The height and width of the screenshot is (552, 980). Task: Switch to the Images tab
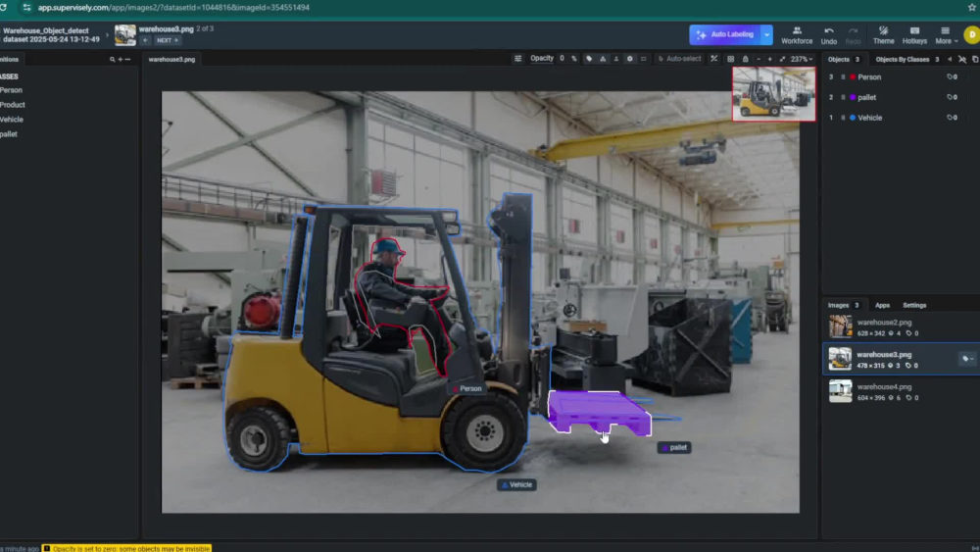coord(843,305)
